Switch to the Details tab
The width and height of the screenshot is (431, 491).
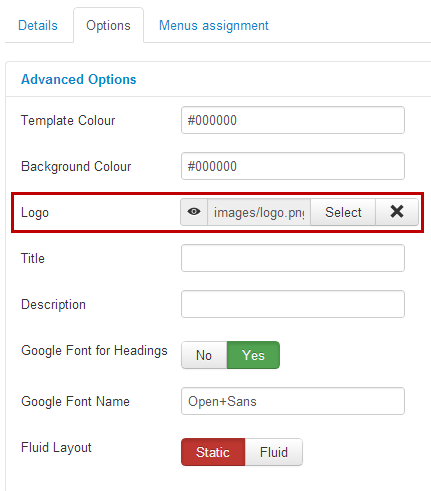click(38, 25)
